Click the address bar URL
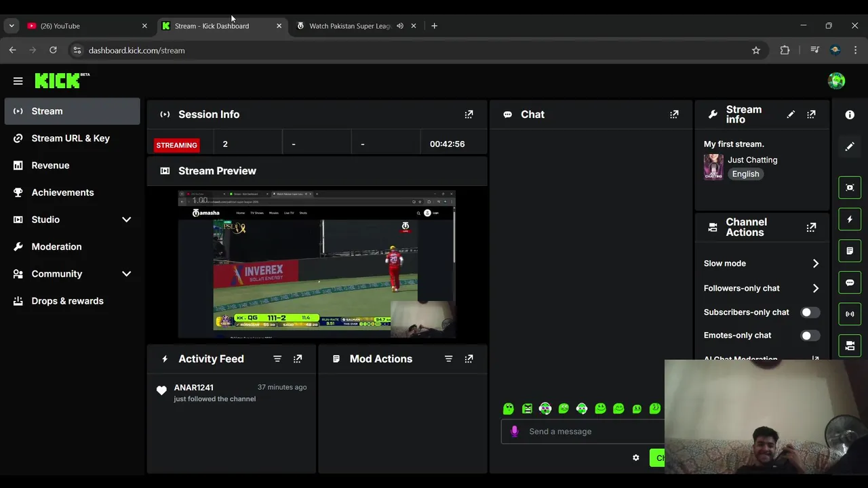 tap(136, 50)
